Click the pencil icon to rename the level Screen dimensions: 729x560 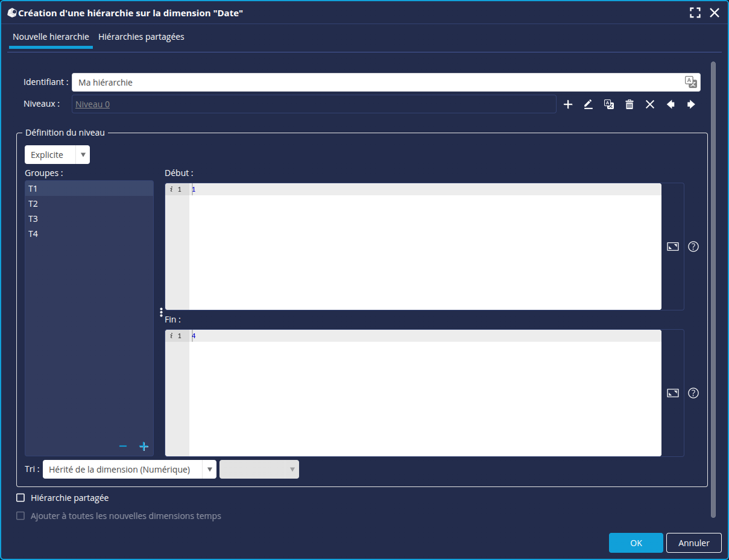click(x=589, y=104)
